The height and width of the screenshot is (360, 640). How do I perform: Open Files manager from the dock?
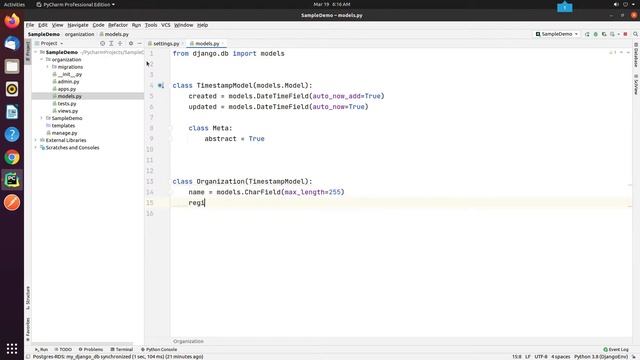coord(12,66)
